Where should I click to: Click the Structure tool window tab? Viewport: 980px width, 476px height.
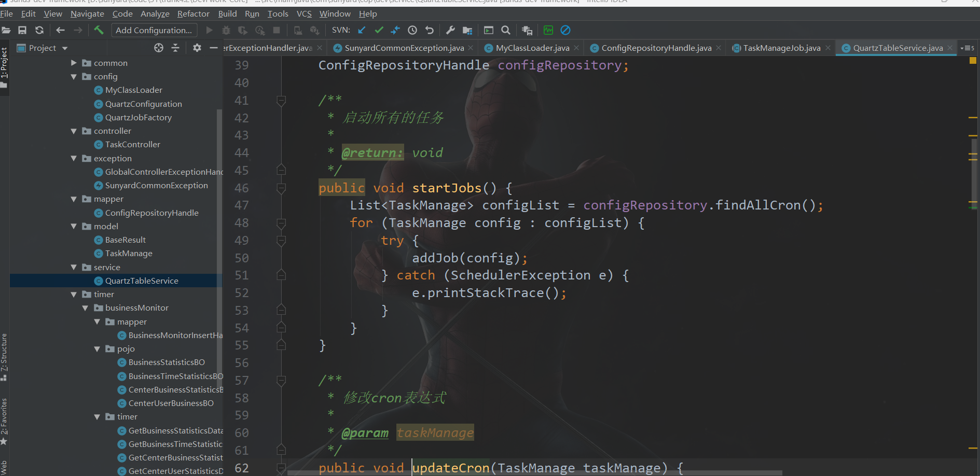(x=4, y=357)
